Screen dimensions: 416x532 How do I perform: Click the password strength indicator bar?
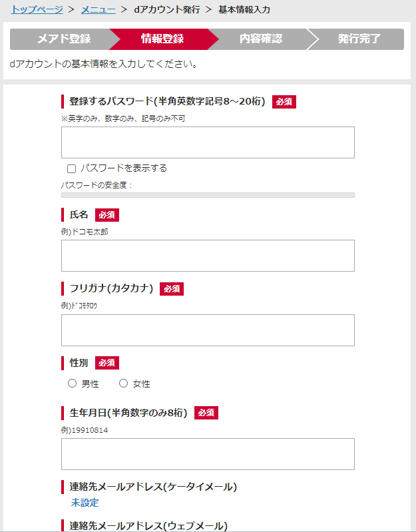click(208, 195)
